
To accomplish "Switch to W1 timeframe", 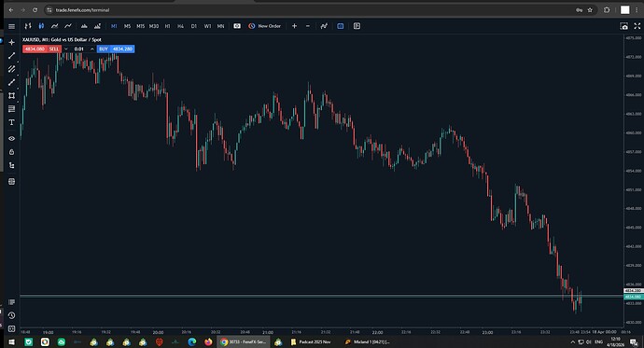I will point(207,26).
